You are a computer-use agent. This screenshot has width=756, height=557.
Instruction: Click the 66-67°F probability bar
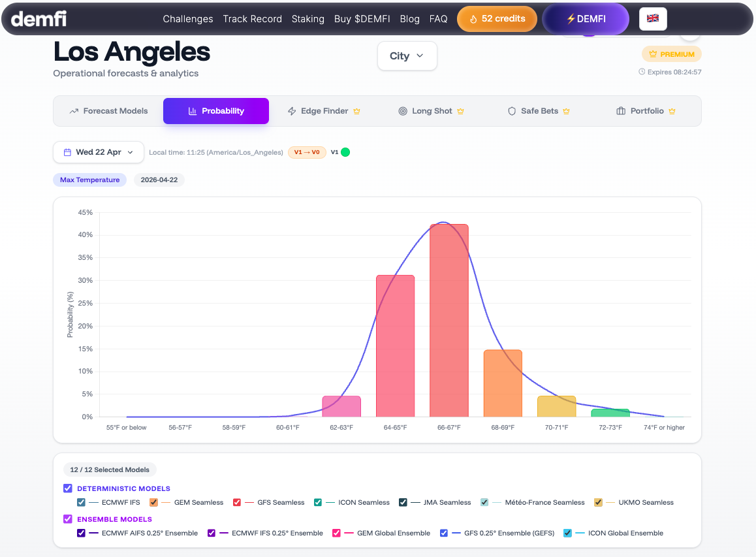point(449,320)
